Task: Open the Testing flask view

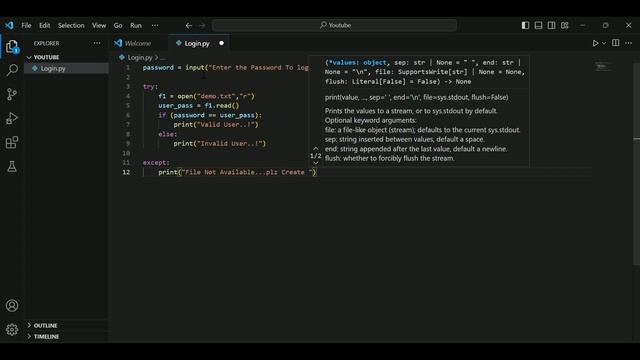Action: 12,166
